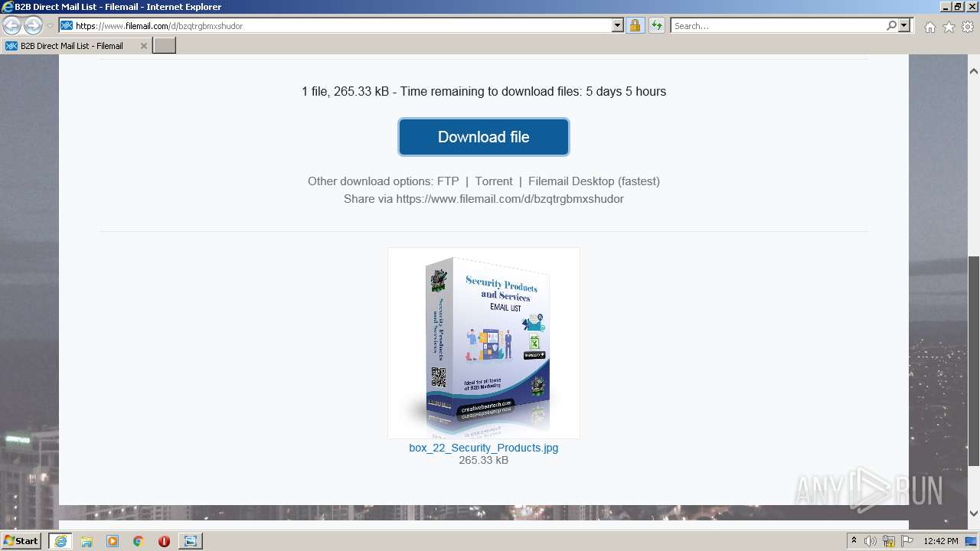Launch Chrome from the taskbar

point(139,541)
